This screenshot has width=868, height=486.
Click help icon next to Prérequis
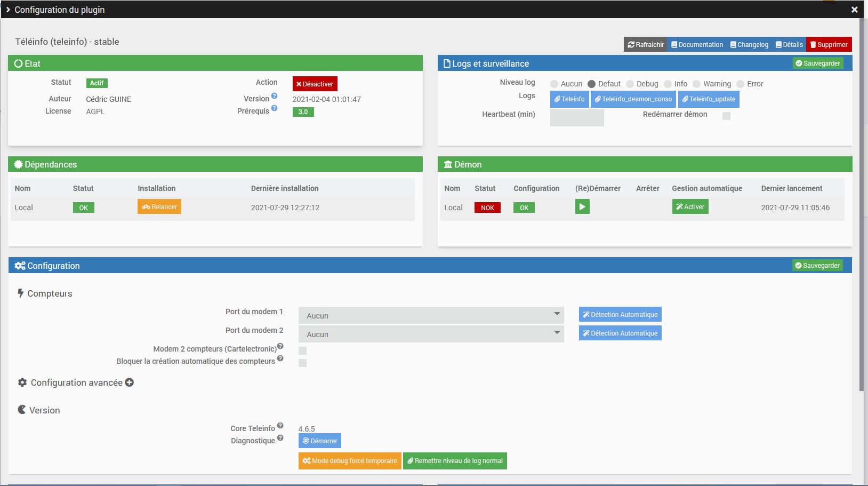click(x=274, y=108)
